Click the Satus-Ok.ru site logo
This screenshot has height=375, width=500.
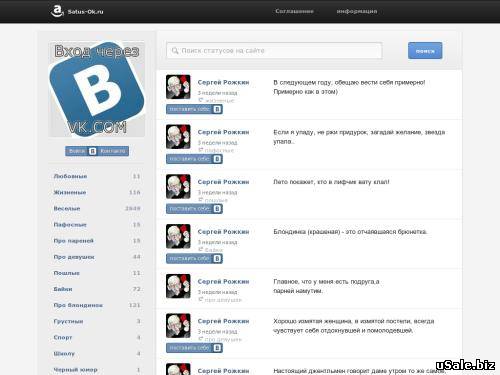click(x=77, y=11)
